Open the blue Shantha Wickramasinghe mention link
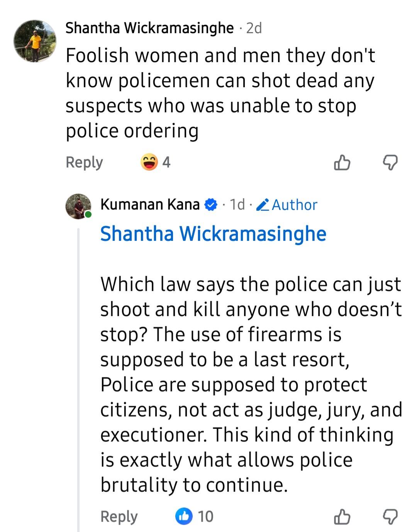This screenshot has height=532, width=417. point(213,234)
